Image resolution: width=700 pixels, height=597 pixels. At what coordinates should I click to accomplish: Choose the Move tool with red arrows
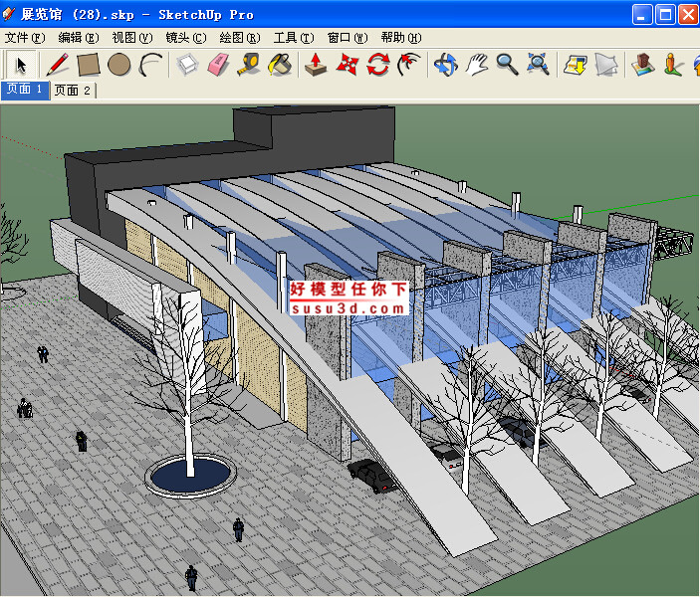pyautogui.click(x=347, y=65)
